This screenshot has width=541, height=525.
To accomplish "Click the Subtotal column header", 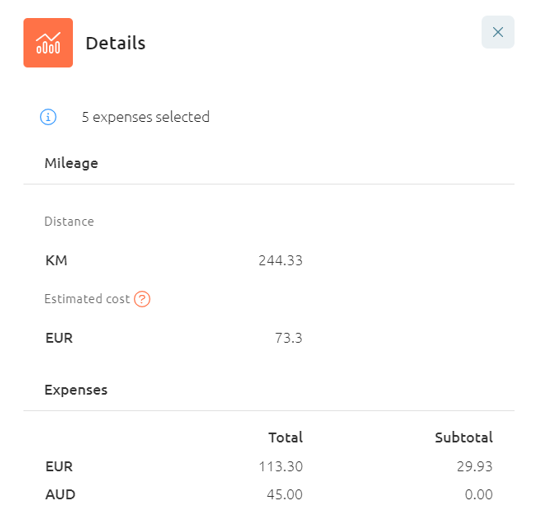I will point(464,437).
